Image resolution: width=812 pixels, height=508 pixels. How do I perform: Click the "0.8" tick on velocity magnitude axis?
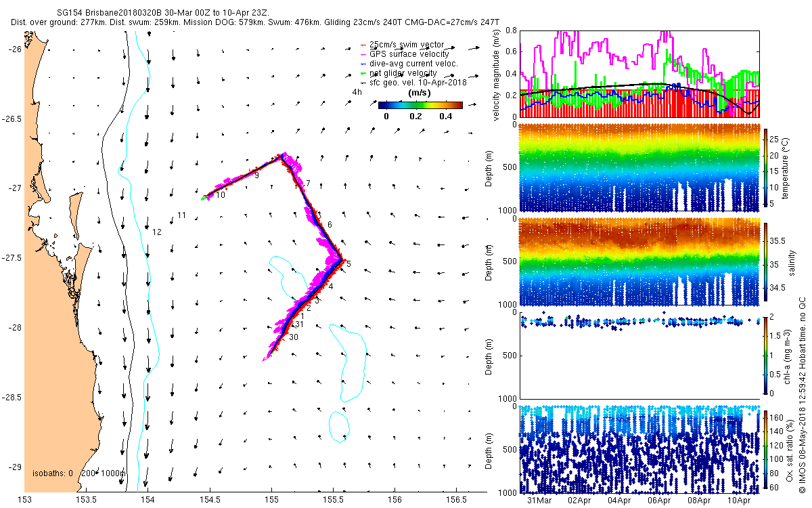point(510,30)
